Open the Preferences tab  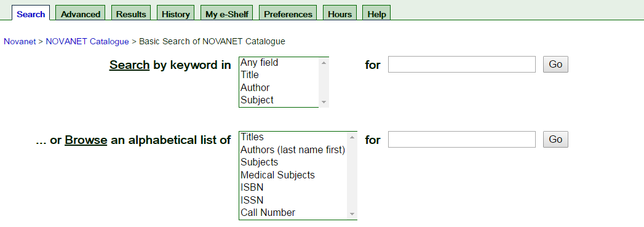pos(288,14)
